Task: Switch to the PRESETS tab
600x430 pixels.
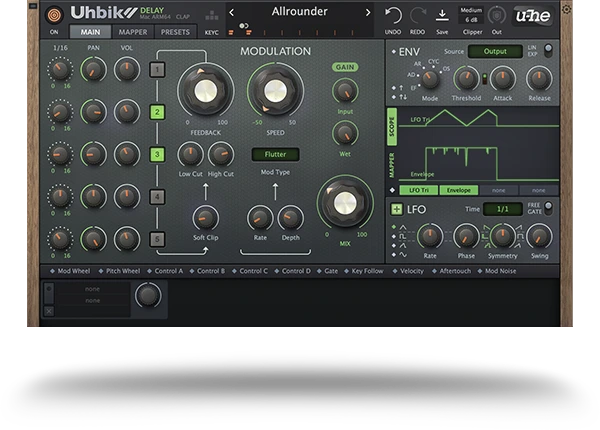Action: click(175, 32)
